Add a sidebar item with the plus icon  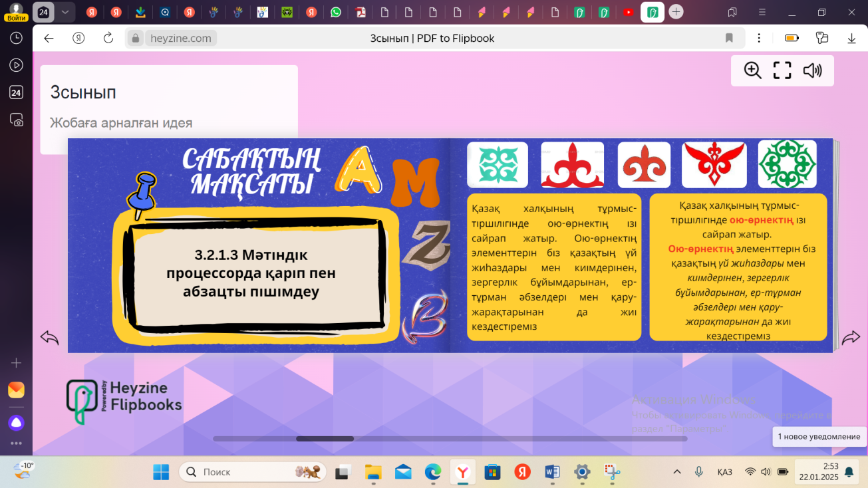(x=16, y=362)
